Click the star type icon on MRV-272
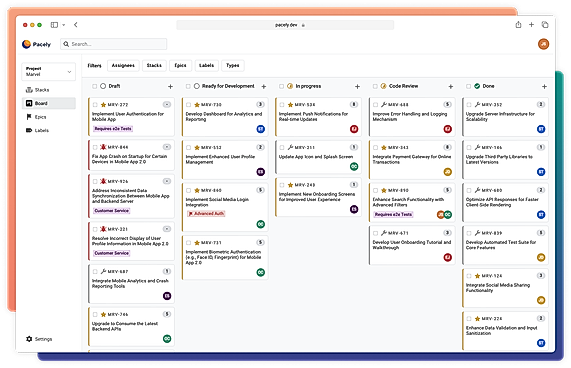This screenshot has width=571, height=368. click(103, 105)
